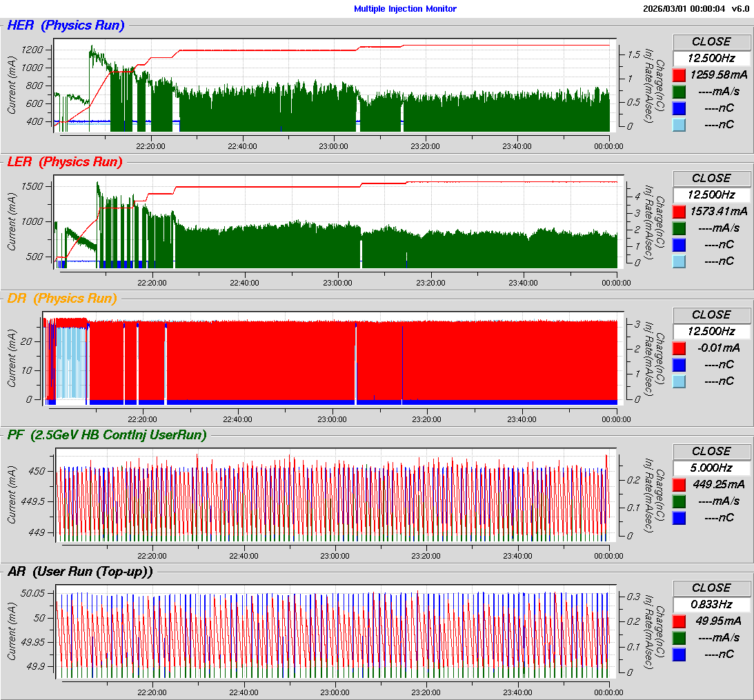Select the red swatch next to -0.01mA

(679, 348)
